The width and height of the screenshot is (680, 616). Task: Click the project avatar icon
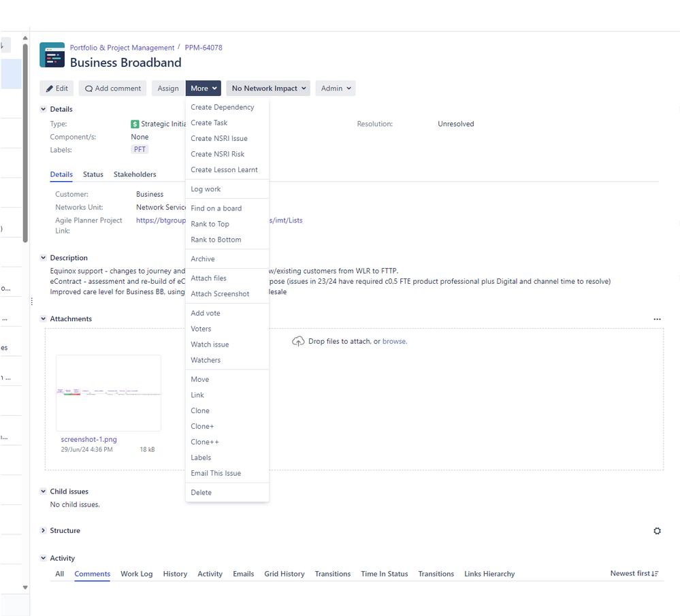52,54
